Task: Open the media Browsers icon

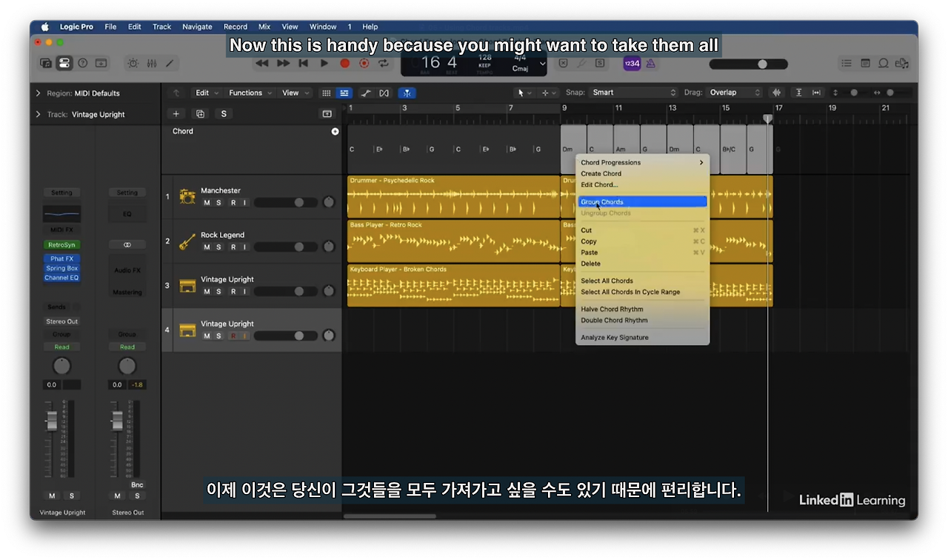Action: (901, 64)
